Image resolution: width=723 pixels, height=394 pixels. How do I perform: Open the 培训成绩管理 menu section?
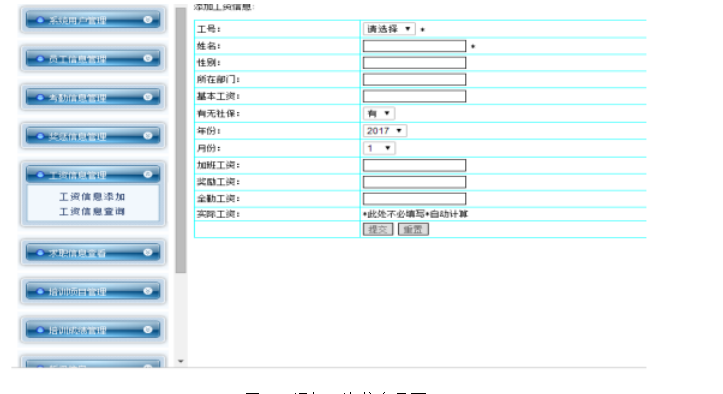93,330
